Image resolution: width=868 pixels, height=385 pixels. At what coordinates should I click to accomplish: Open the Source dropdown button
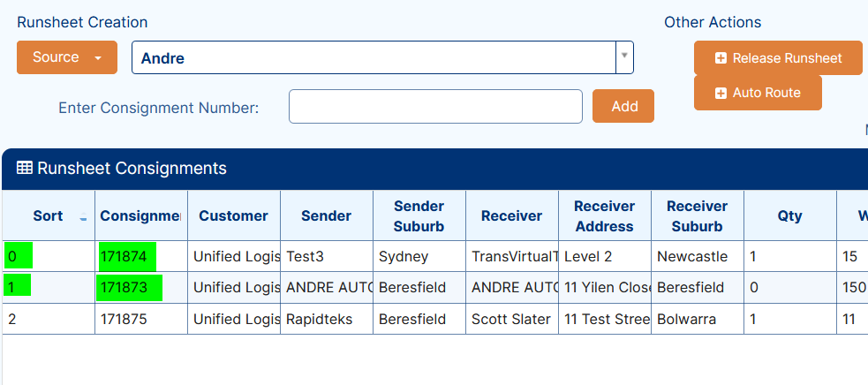point(67,57)
